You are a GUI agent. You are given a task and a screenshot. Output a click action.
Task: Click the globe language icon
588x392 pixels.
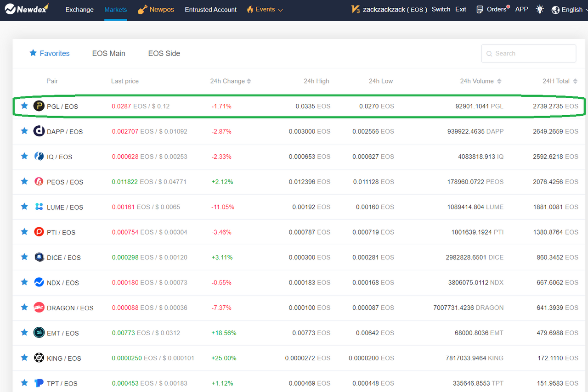pos(555,10)
